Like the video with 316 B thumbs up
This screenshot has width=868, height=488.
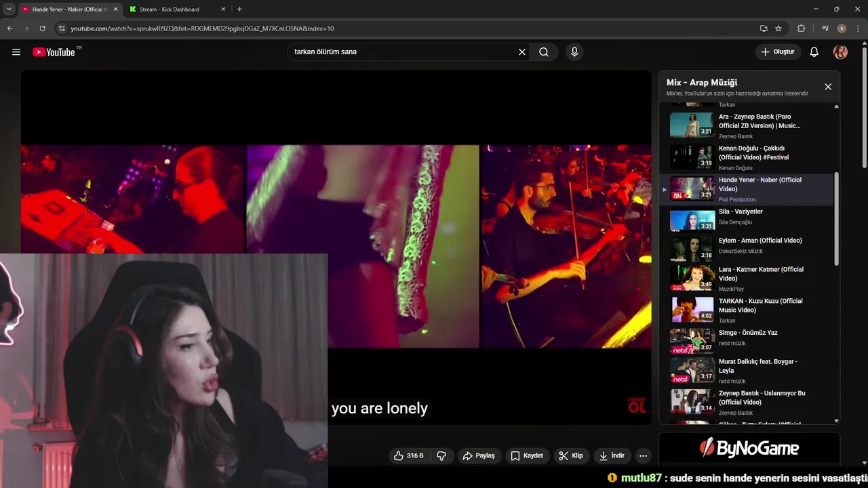409,456
